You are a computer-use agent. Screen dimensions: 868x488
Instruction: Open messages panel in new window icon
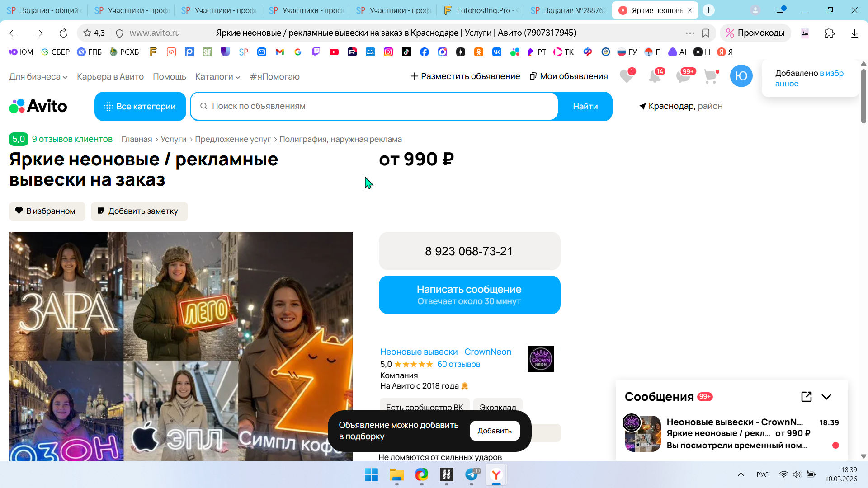[x=806, y=397]
